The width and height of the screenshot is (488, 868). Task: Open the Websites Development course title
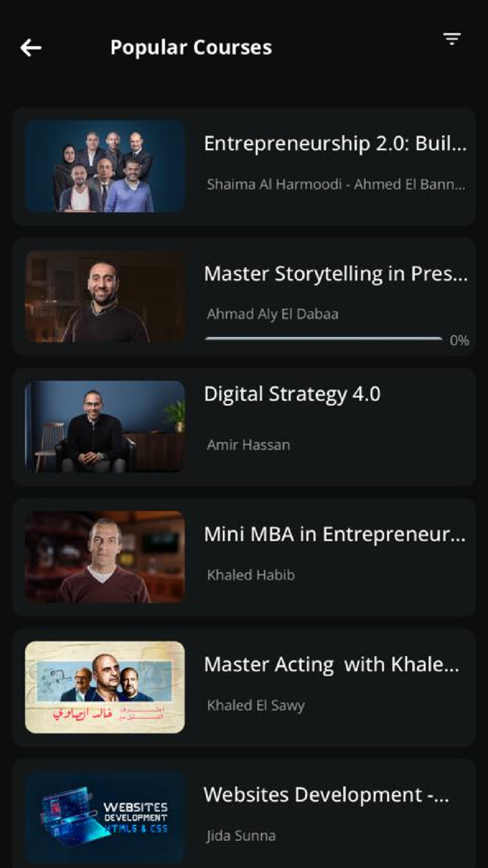pos(326,795)
